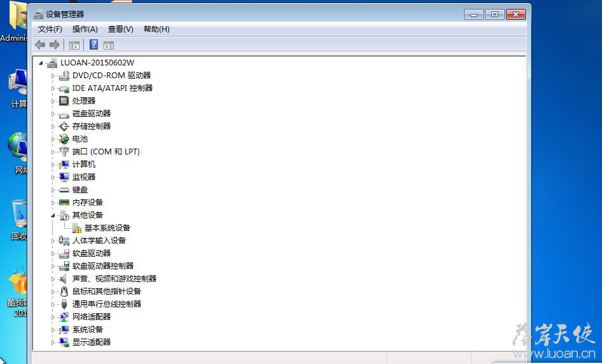This screenshot has width=602, height=364.
Task: Select the 存储控制器 row text
Action: [92, 126]
